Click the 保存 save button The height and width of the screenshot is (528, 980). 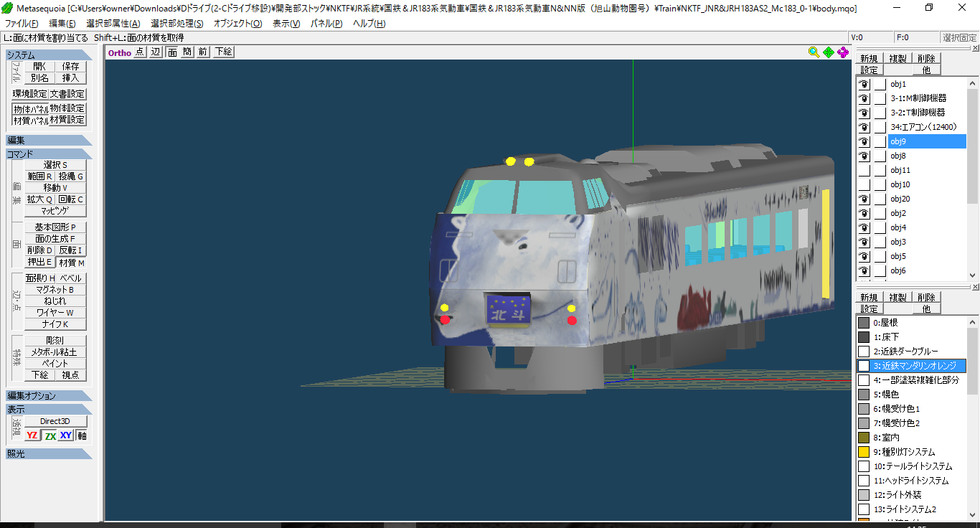coord(70,66)
